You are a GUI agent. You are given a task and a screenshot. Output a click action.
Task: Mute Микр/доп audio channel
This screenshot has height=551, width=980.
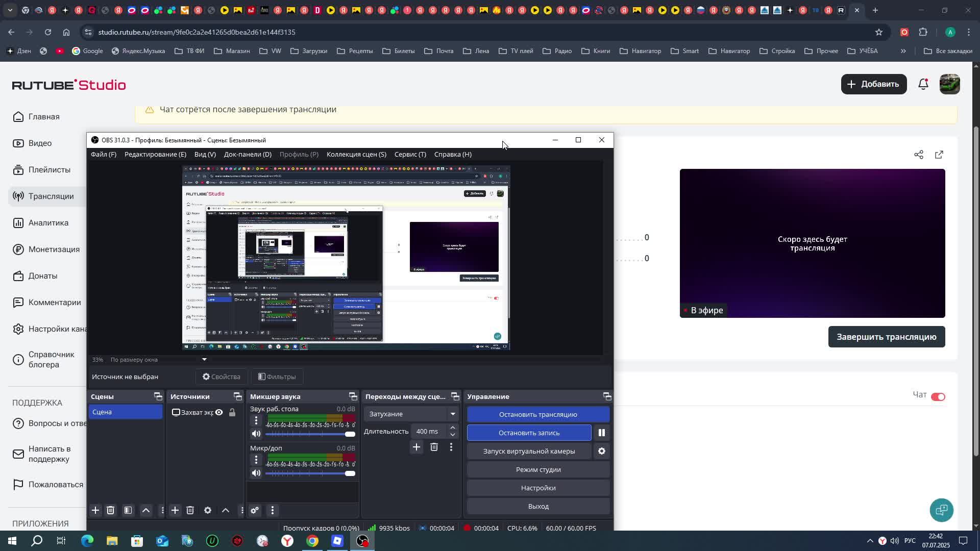point(256,473)
